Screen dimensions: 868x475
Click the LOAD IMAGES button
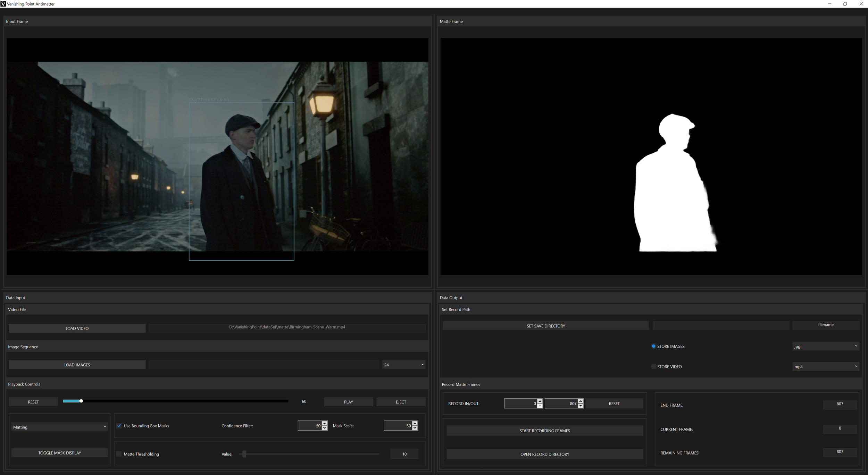(x=77, y=365)
